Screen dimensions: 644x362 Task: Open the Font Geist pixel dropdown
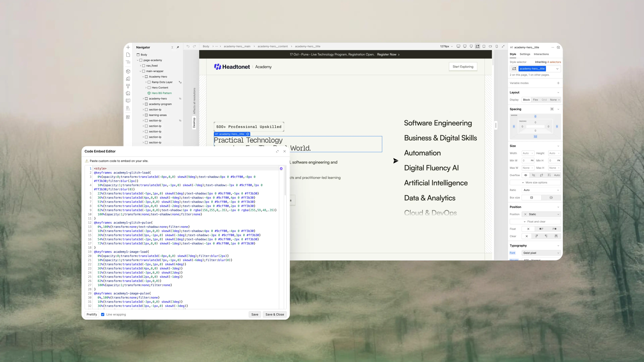click(x=541, y=253)
